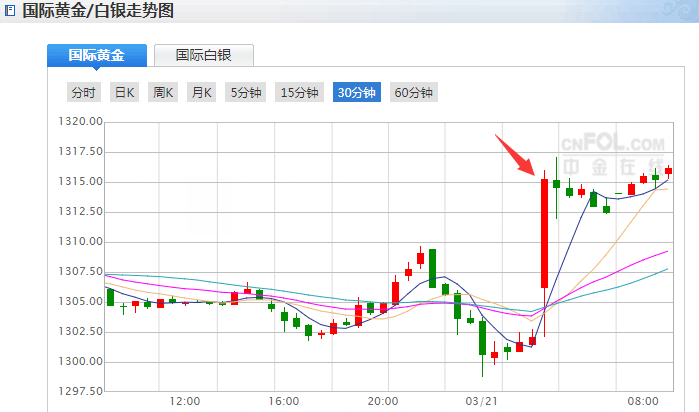The height and width of the screenshot is (412, 699).
Task: Click the 1315.00 price axis label
Action: coord(81,181)
